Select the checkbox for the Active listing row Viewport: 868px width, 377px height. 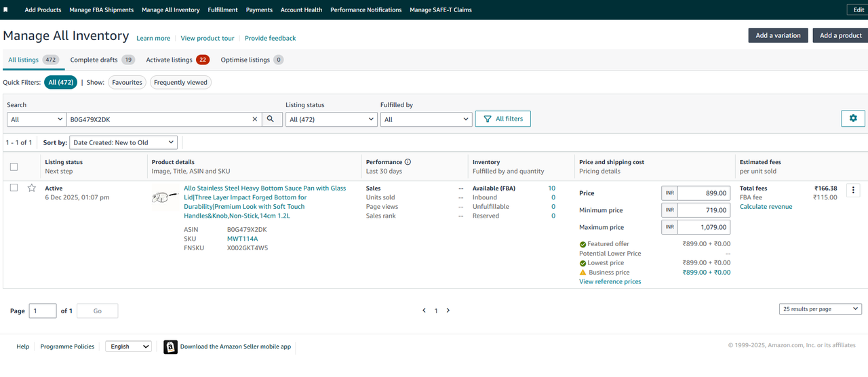(14, 188)
